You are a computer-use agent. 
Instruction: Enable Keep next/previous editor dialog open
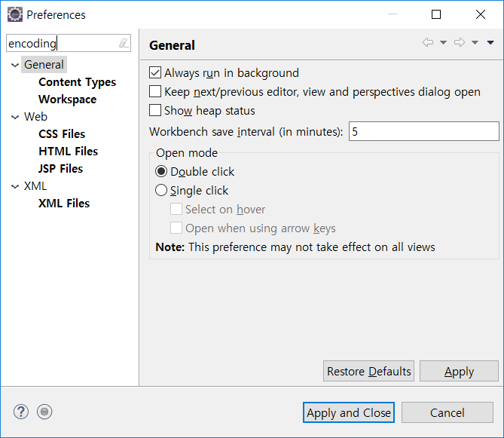155,91
